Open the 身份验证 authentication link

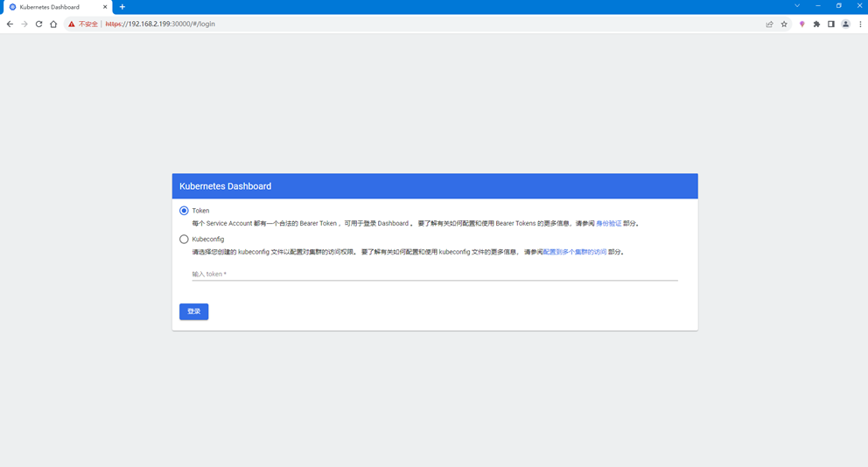(608, 224)
